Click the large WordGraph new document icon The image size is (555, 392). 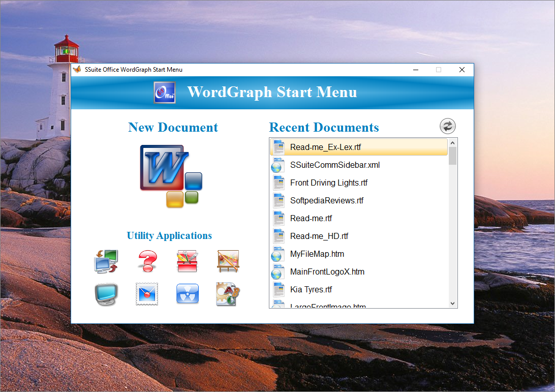[x=171, y=176]
